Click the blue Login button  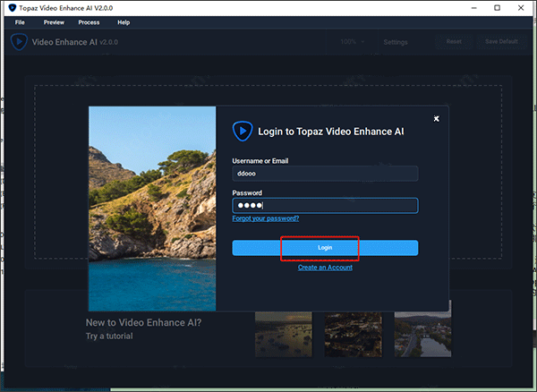click(x=325, y=248)
